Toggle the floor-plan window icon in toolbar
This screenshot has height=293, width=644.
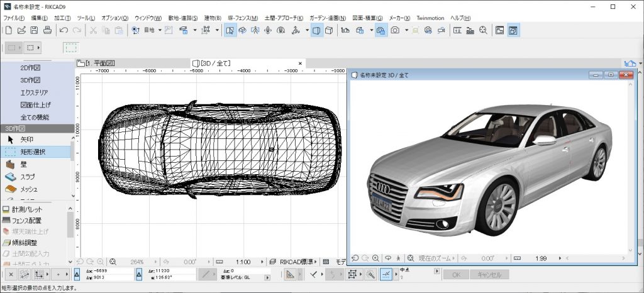point(499,30)
